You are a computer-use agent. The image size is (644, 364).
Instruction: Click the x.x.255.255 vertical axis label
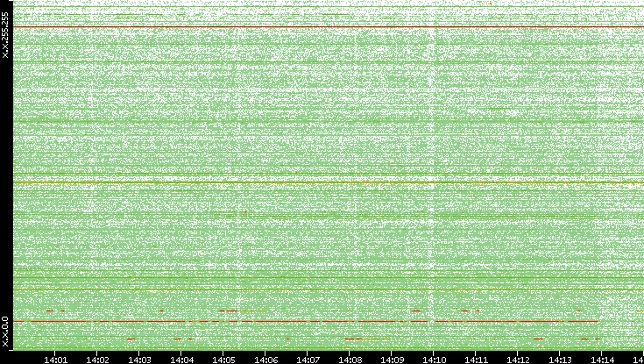click(x=5, y=35)
